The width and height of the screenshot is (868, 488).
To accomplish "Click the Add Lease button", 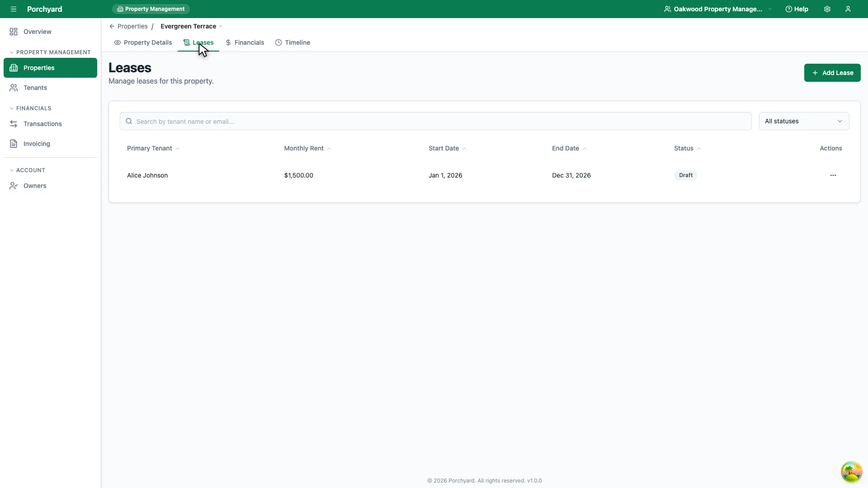I will (x=832, y=73).
